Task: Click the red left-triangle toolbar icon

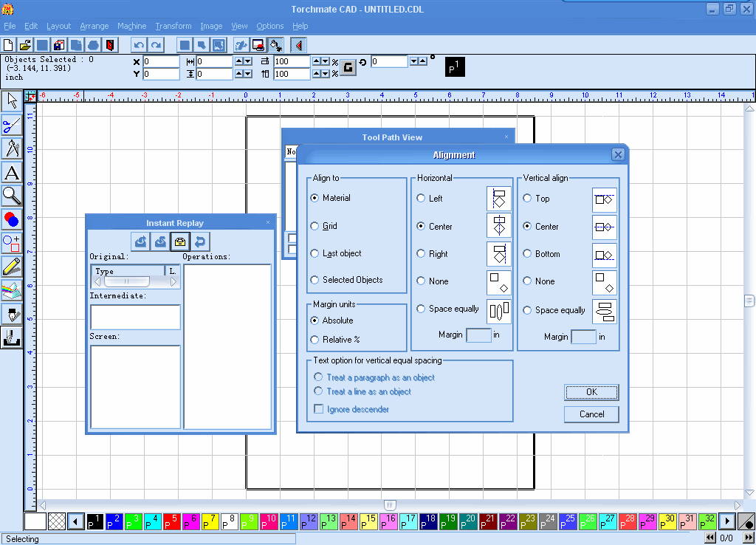Action: (x=299, y=45)
